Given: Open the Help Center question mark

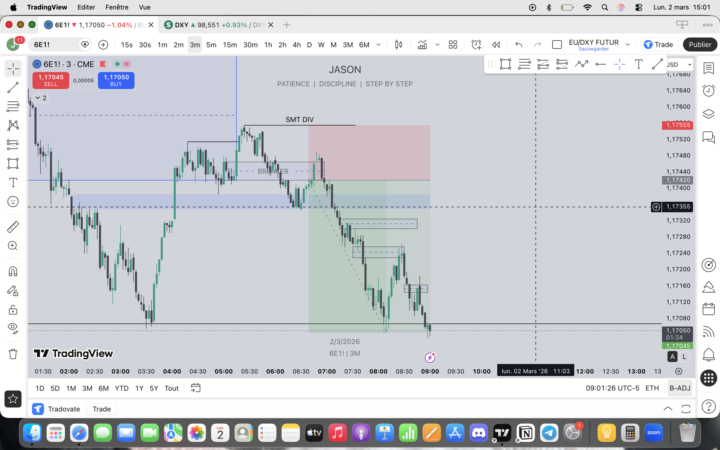Looking at the screenshot, I should (x=709, y=406).
